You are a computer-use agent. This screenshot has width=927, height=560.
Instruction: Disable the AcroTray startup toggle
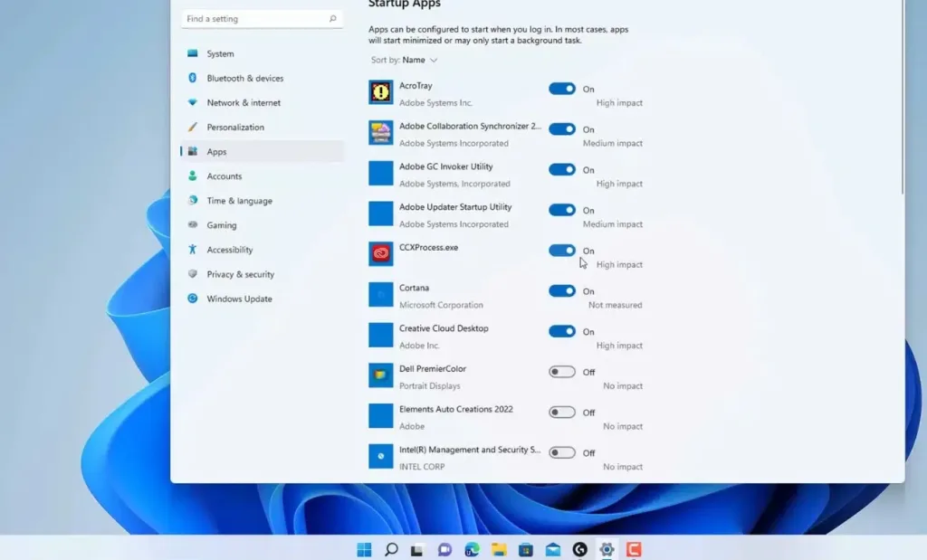coord(563,89)
